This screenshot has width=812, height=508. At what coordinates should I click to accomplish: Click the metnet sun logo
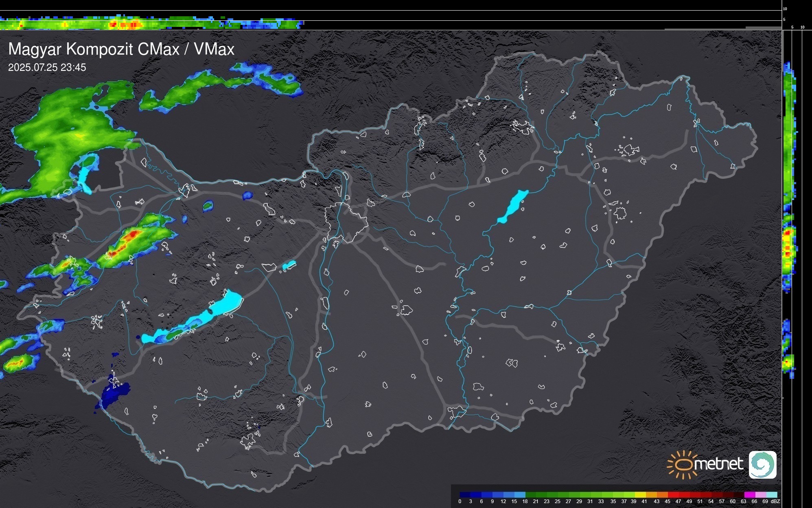(682, 464)
